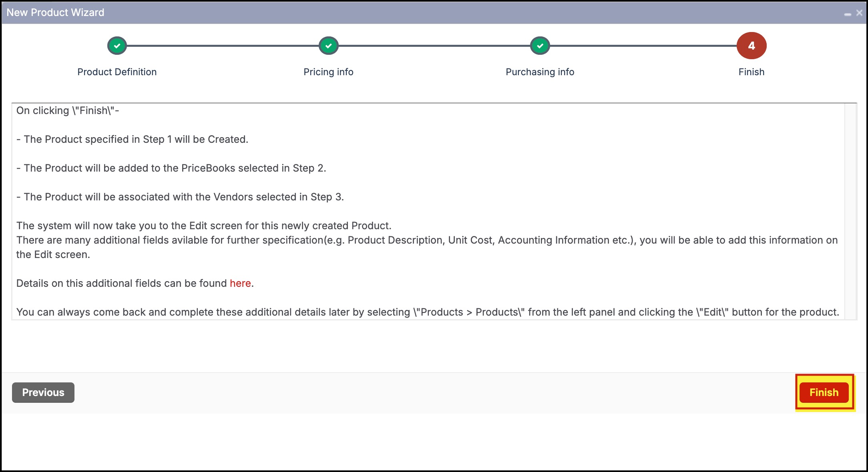This screenshot has height=472, width=868.
Task: Click the Pricing info step label
Action: 328,72
